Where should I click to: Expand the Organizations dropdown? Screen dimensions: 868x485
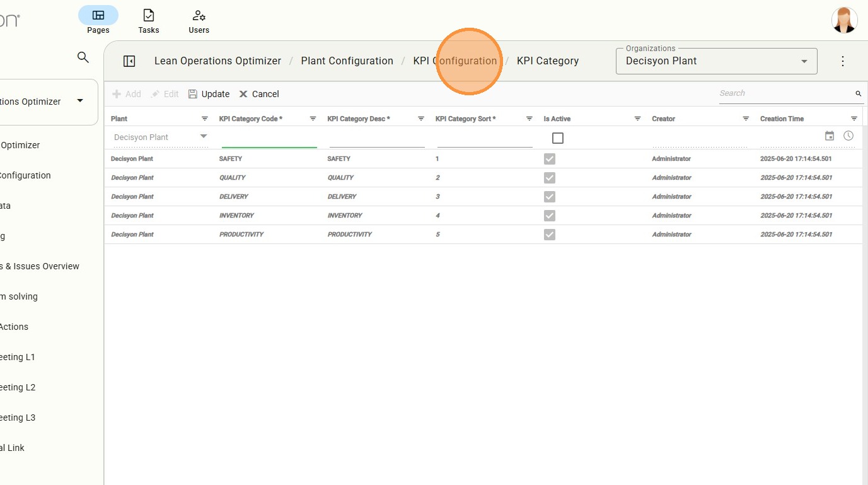pos(804,61)
